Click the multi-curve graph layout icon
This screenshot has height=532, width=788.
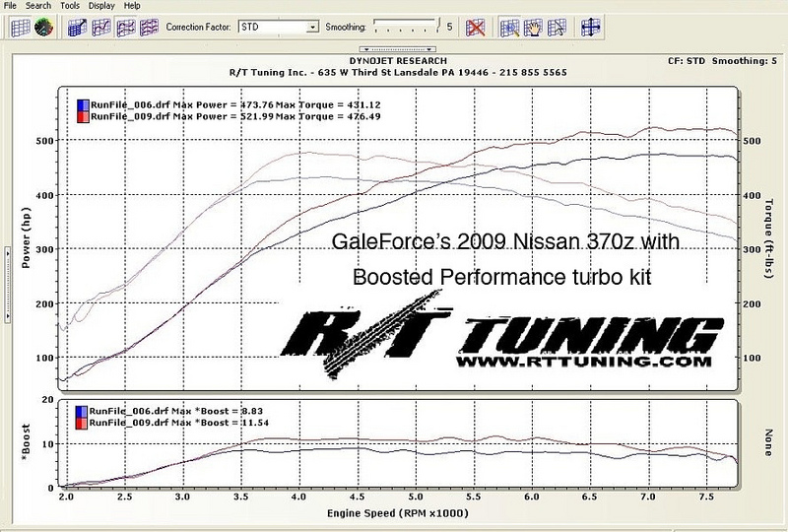pos(149,28)
